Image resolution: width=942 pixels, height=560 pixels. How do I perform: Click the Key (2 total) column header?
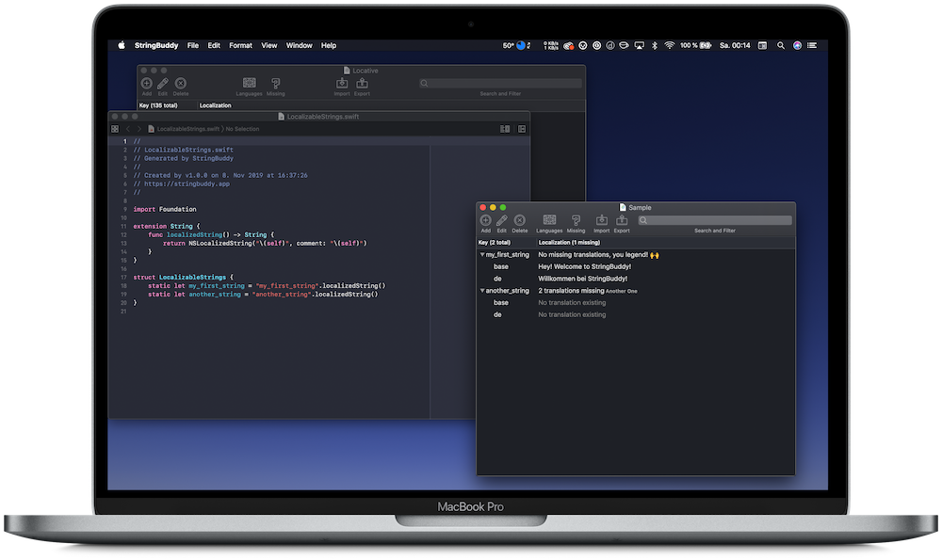click(495, 243)
